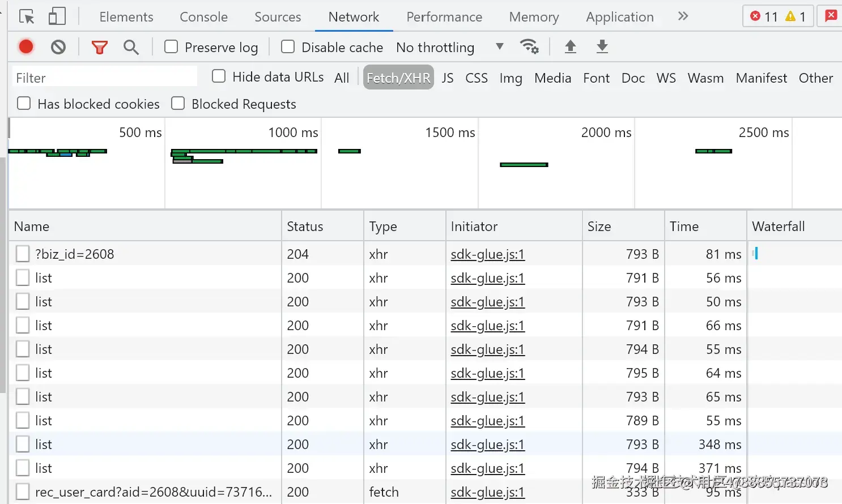The image size is (842, 504).
Task: Show the 1 warning counter
Action: tap(796, 16)
